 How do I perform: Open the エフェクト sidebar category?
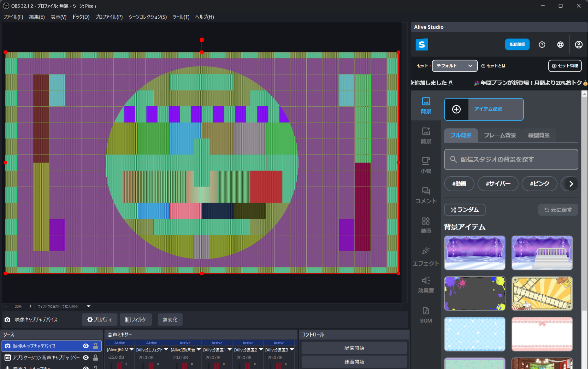click(426, 257)
